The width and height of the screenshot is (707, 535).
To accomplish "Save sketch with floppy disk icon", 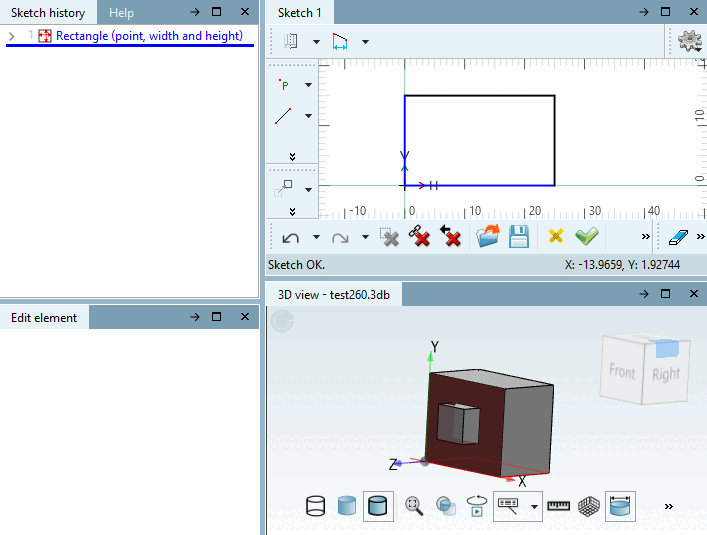I will 519,236.
